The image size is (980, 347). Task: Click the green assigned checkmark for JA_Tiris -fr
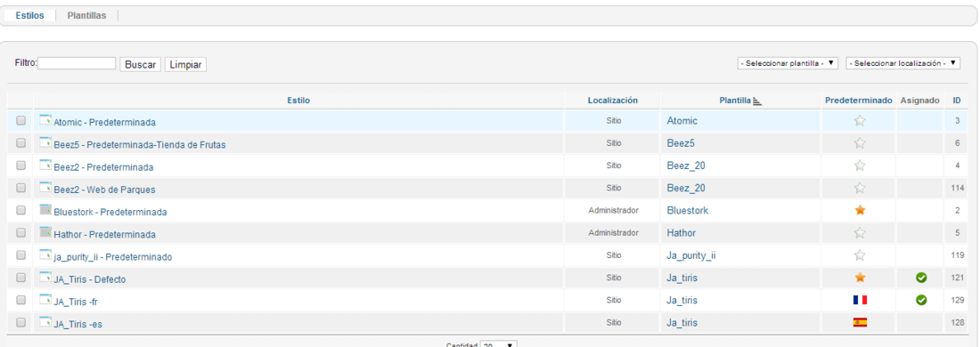[920, 300]
